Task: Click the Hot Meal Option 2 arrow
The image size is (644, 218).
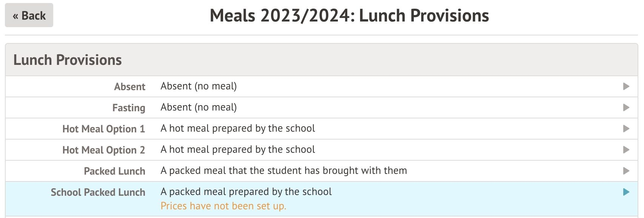Action: pyautogui.click(x=626, y=150)
